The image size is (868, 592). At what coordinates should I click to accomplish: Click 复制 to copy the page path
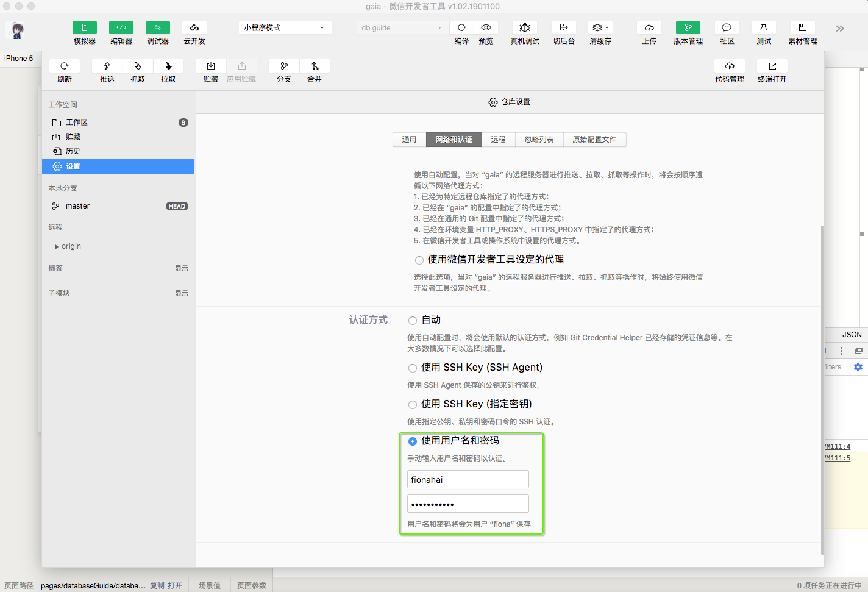pos(157,585)
